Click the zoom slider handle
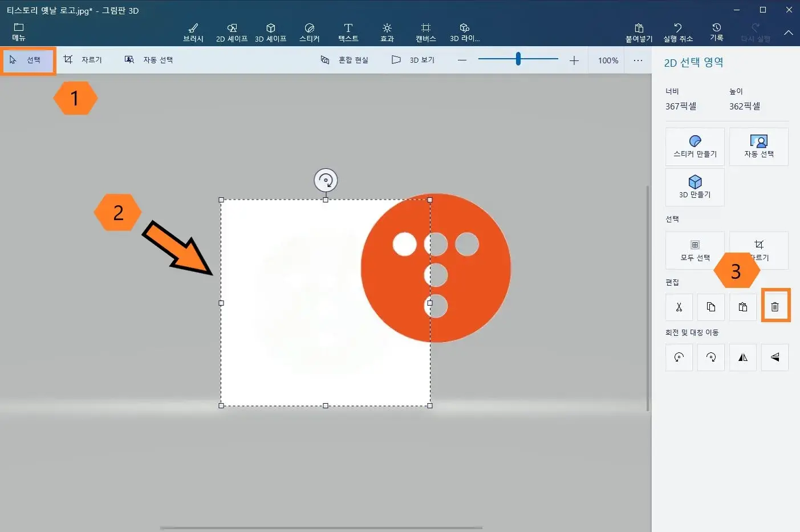The height and width of the screenshot is (532, 800). (518, 59)
